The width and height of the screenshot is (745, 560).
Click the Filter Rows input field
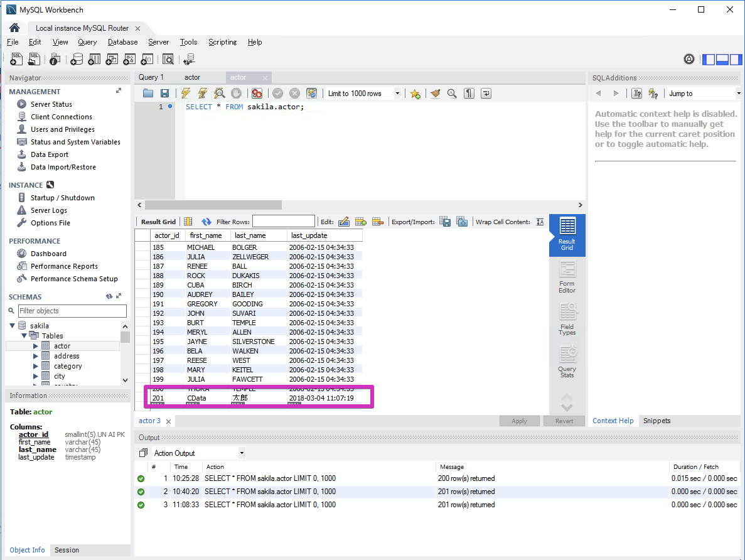[283, 222]
